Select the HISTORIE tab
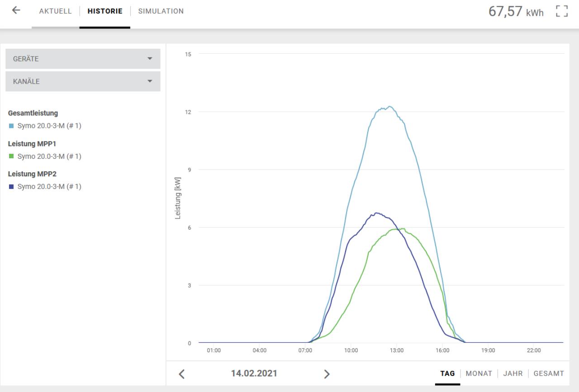Screen dimensions: 579x392 tap(105, 11)
